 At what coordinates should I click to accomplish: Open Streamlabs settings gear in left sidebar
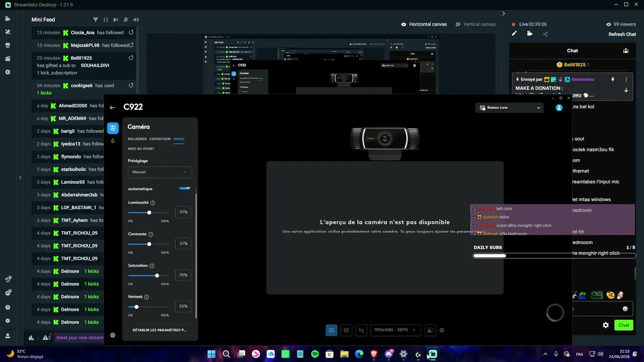click(x=8, y=321)
